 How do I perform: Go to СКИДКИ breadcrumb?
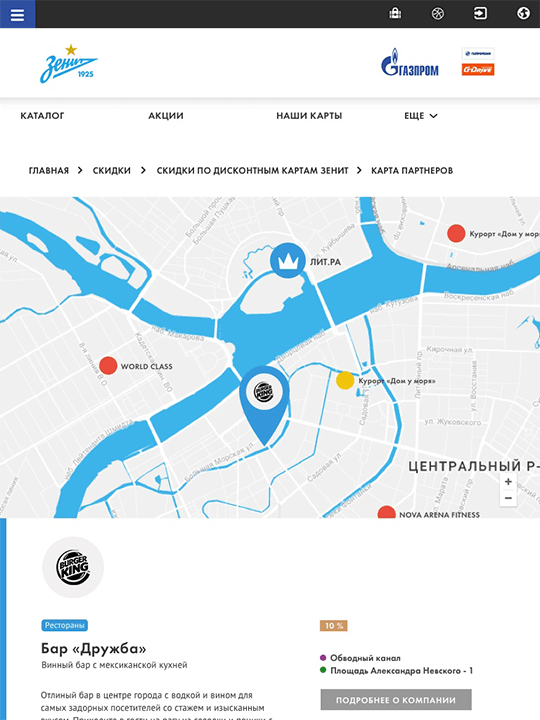(112, 170)
